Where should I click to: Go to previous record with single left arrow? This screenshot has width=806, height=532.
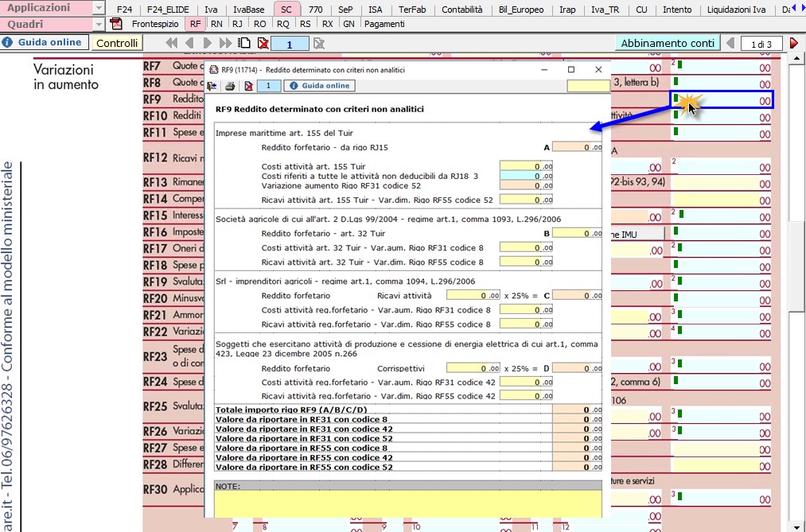[189, 43]
